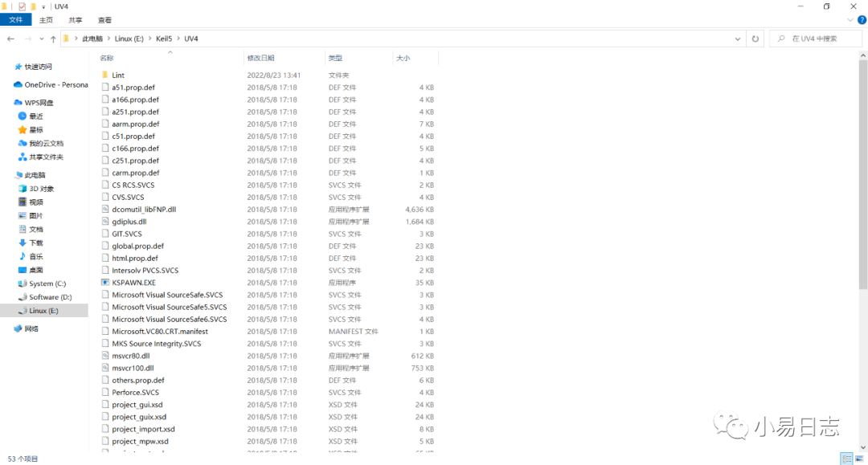Open the 文件 menu tab
This screenshot has width=868, height=465.
point(16,20)
